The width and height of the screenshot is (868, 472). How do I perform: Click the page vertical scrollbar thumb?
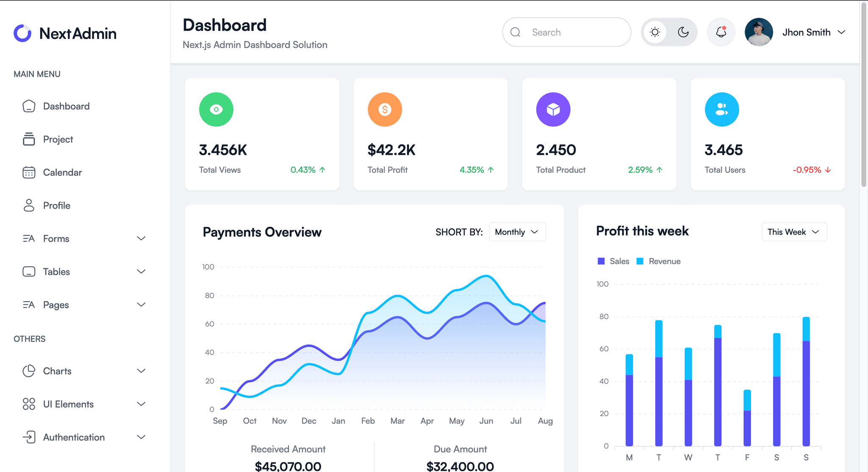tap(864, 94)
